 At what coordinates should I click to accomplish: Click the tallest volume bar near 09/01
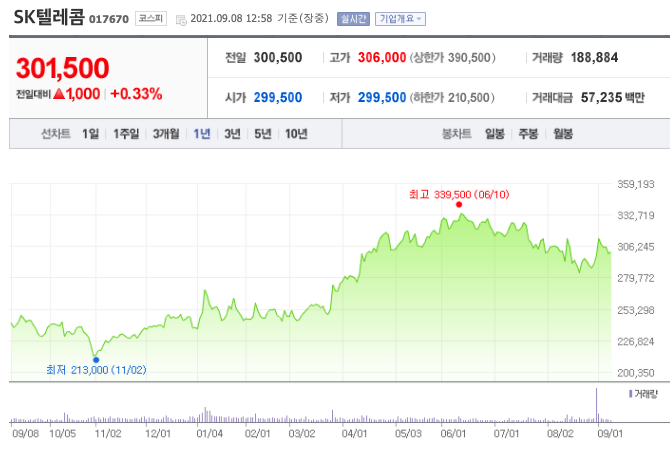[597, 405]
